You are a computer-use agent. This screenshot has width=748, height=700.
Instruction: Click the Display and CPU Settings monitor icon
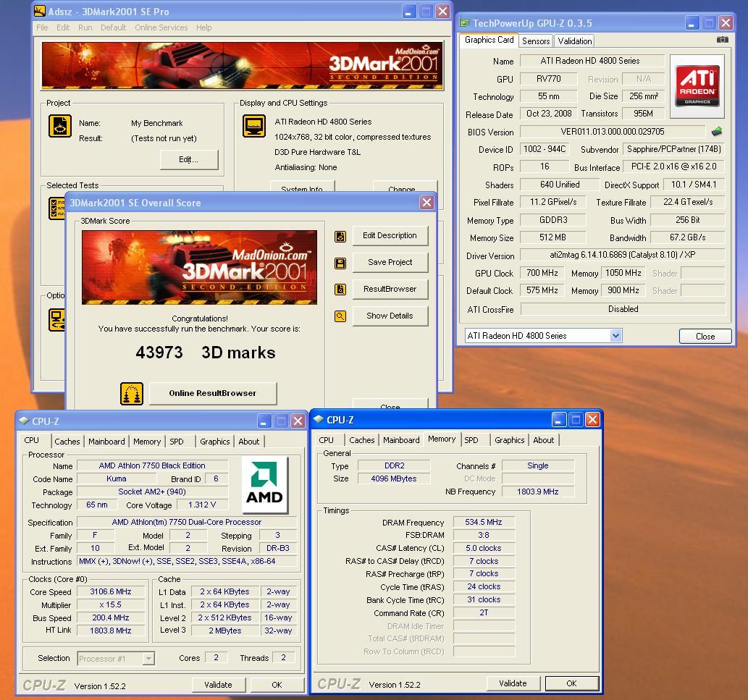pos(254,126)
